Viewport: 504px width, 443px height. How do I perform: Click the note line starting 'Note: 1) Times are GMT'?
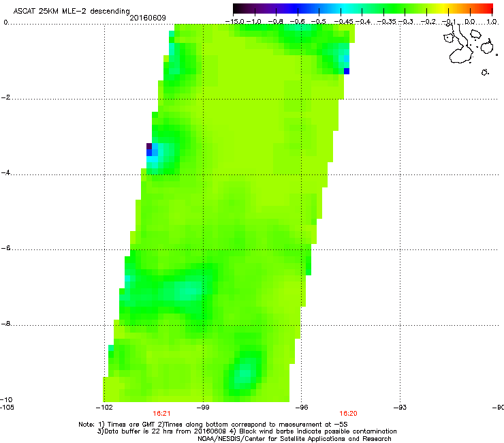(x=213, y=425)
